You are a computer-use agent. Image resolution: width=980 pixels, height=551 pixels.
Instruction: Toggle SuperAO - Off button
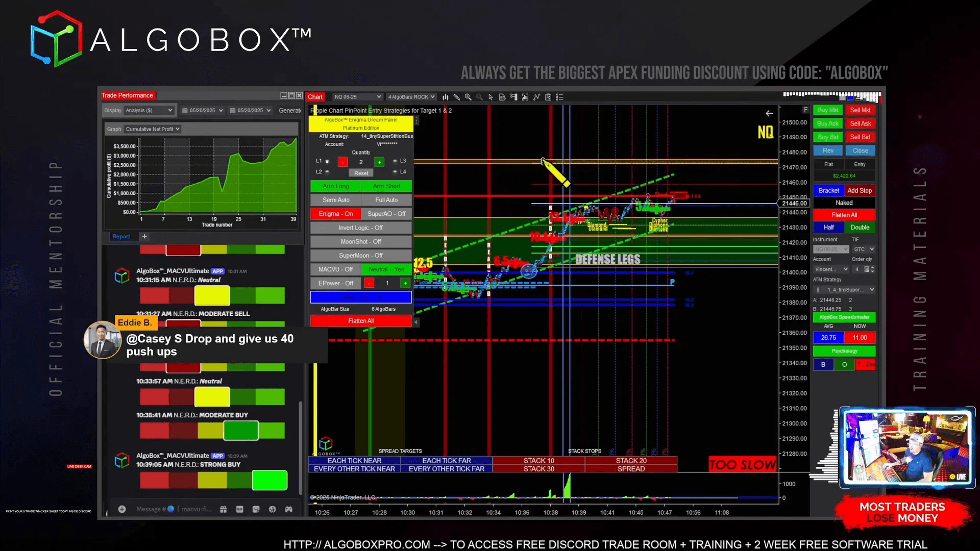coord(386,214)
